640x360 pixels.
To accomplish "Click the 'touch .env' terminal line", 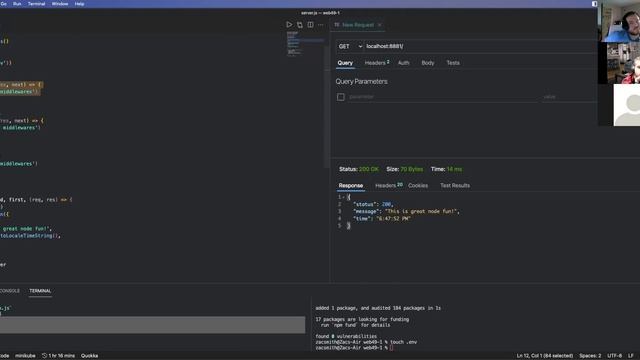I will coord(366,342).
